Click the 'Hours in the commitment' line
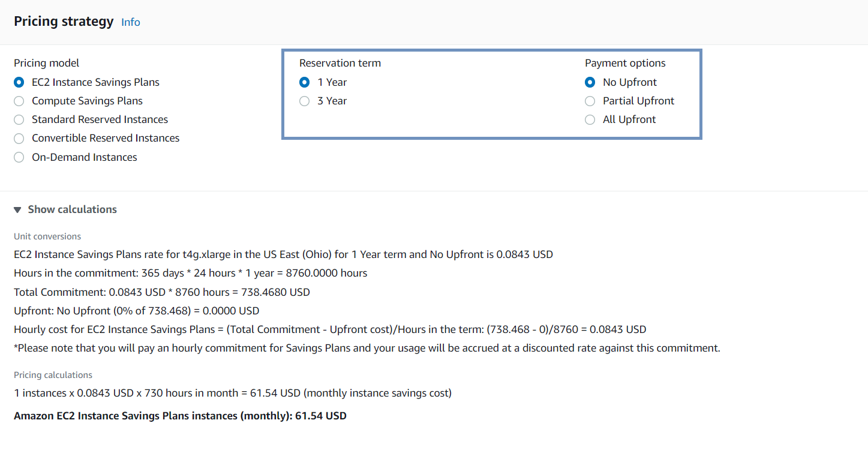 (191, 273)
